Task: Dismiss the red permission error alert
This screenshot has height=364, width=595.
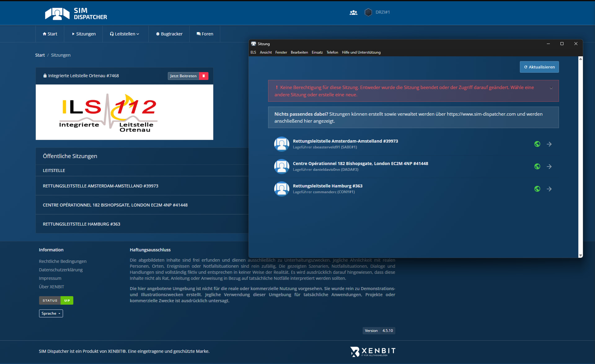Action: [x=551, y=88]
